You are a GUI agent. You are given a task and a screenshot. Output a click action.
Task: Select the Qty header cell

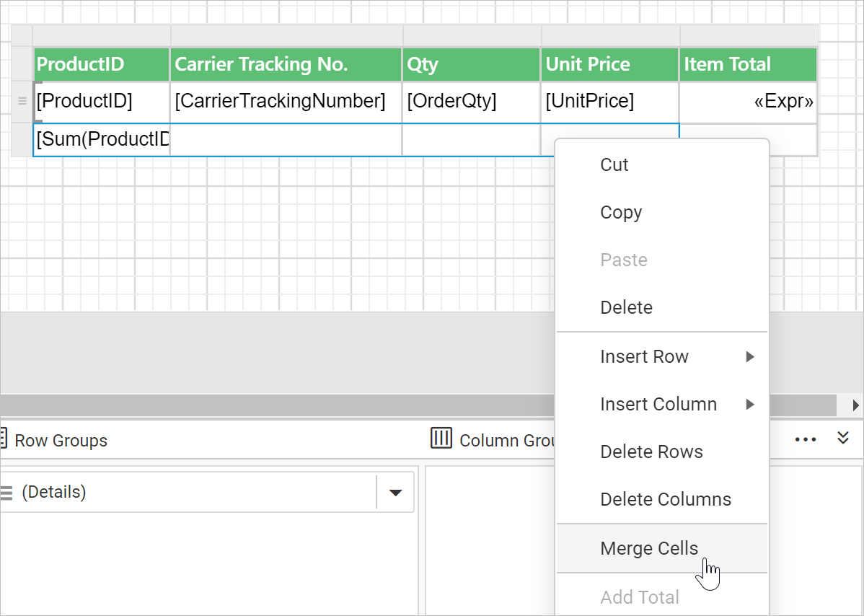point(471,64)
